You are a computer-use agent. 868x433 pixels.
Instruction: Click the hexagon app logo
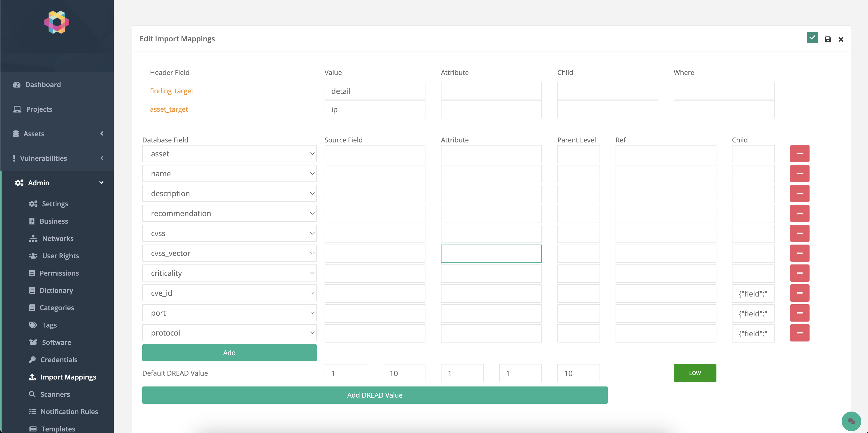tap(57, 22)
